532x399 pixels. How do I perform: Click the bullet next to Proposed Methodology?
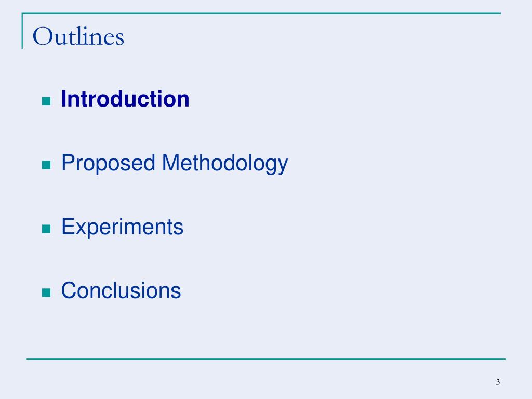(x=46, y=165)
